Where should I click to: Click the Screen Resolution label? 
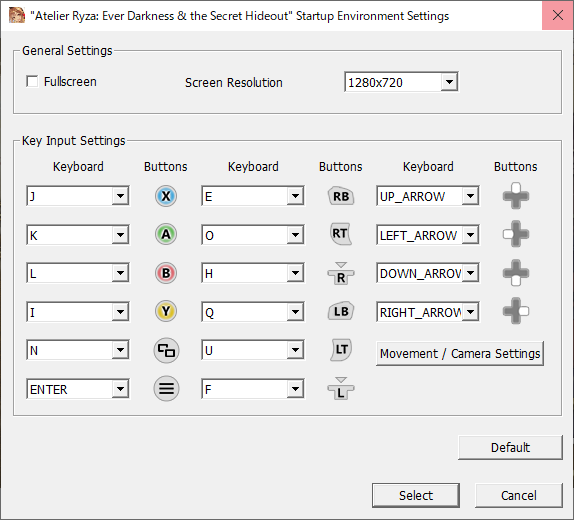point(234,83)
